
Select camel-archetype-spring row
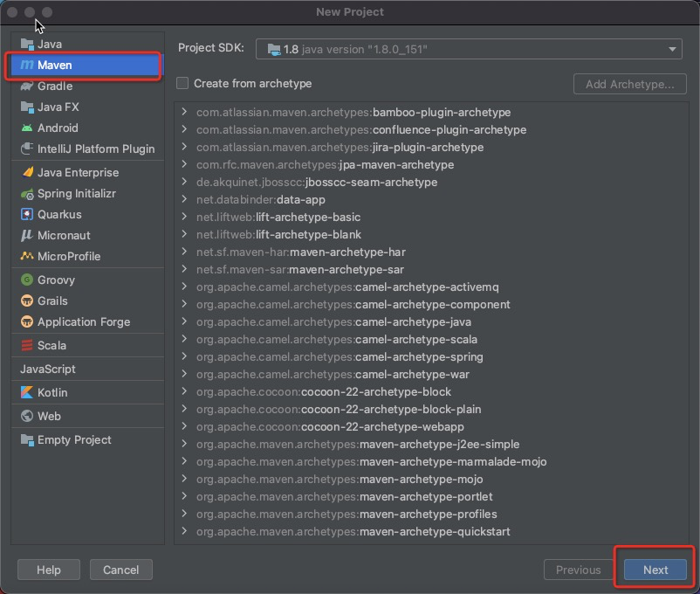tap(431, 356)
